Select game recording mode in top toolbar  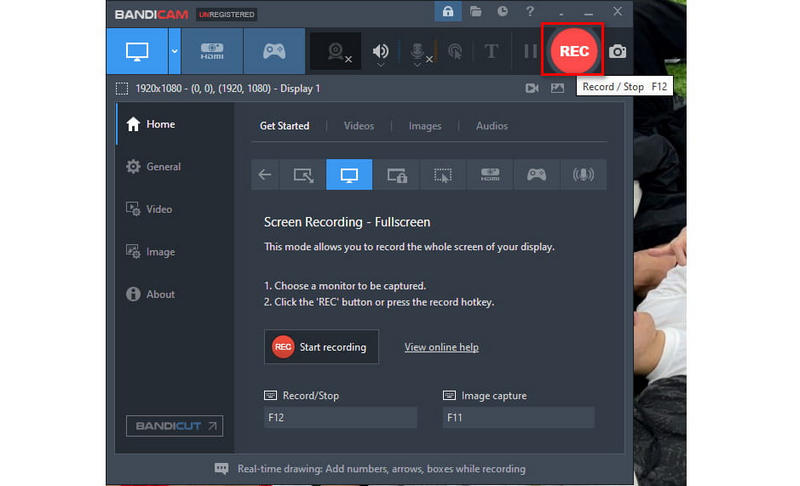(x=272, y=51)
